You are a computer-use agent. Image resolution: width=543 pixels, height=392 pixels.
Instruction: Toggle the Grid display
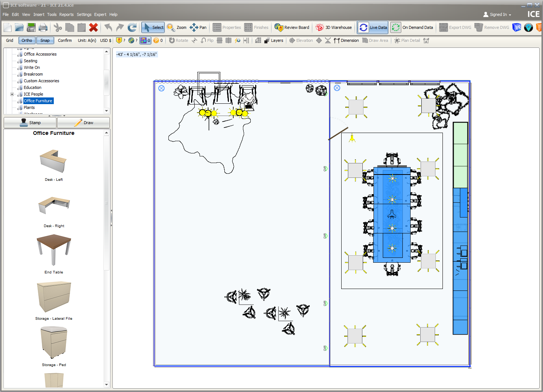click(x=10, y=40)
